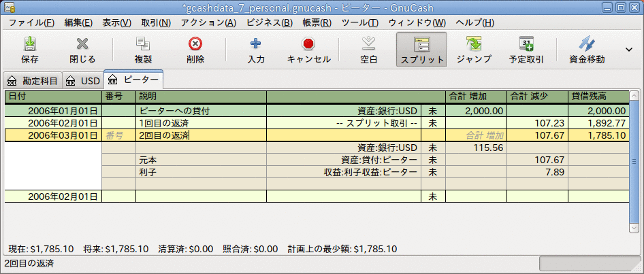644x274 pixels.
Task: Select the -- スプリット取引 -- transfer cell
Action: (x=344, y=123)
